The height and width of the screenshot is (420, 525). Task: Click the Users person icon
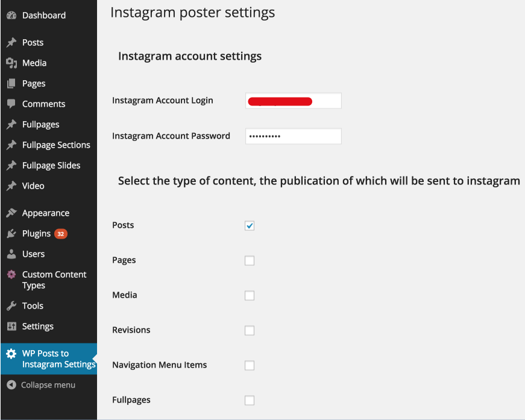point(11,254)
